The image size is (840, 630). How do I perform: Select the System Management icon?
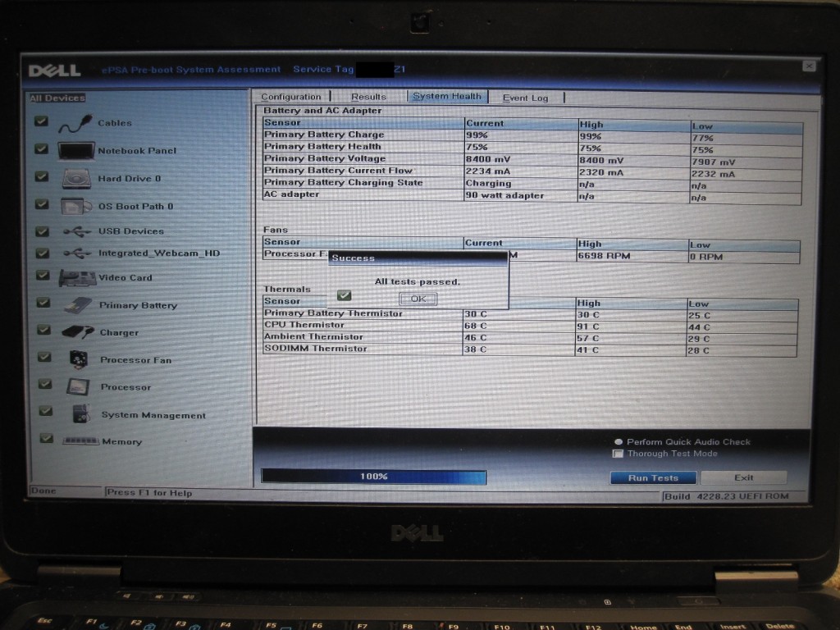click(x=81, y=414)
